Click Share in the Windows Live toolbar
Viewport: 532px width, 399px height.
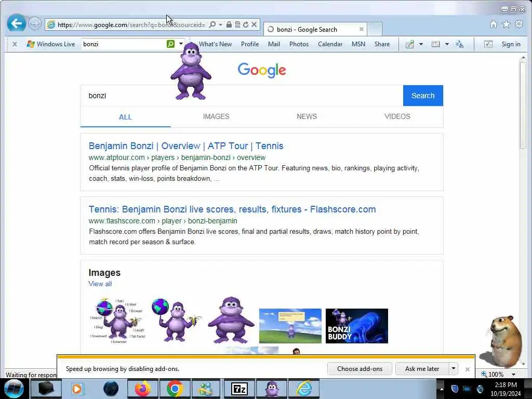click(382, 44)
